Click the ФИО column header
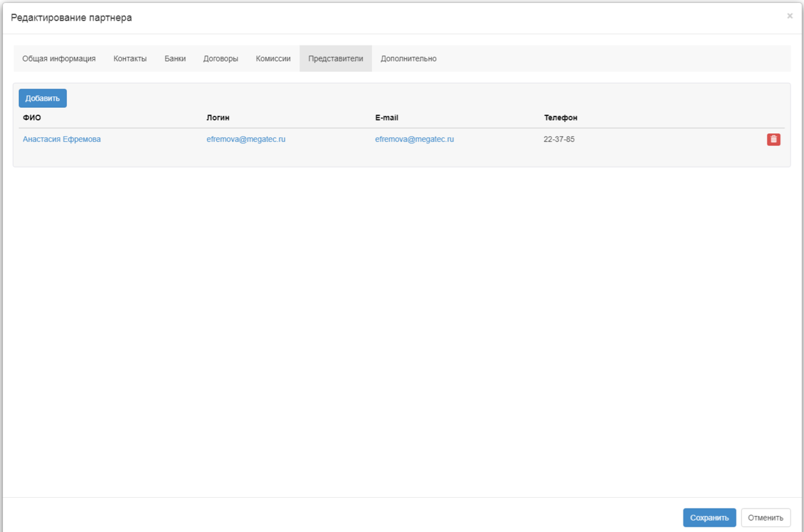The height and width of the screenshot is (532, 804). 31,118
